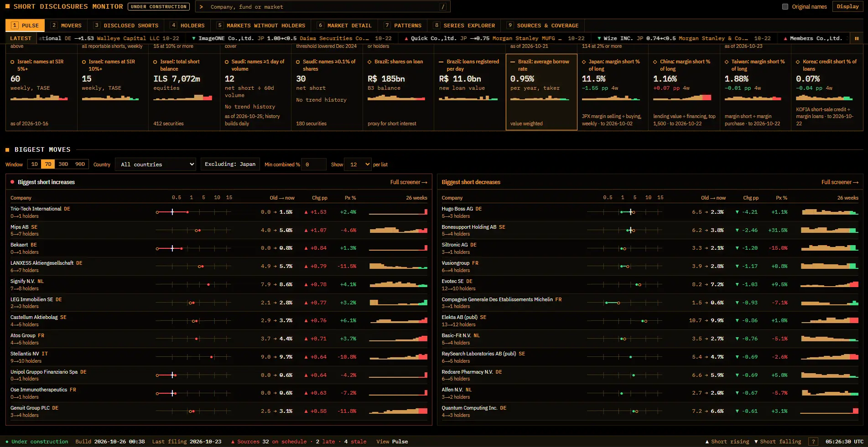Click the Short Disclosures Monitor title
This screenshot has height=447, width=868.
(x=68, y=6)
